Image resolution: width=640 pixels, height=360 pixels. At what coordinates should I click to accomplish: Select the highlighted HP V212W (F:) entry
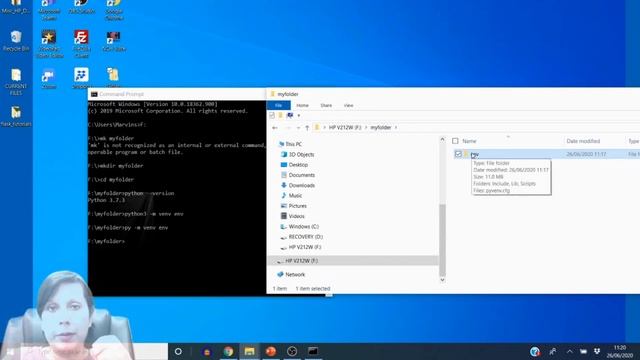click(353, 260)
